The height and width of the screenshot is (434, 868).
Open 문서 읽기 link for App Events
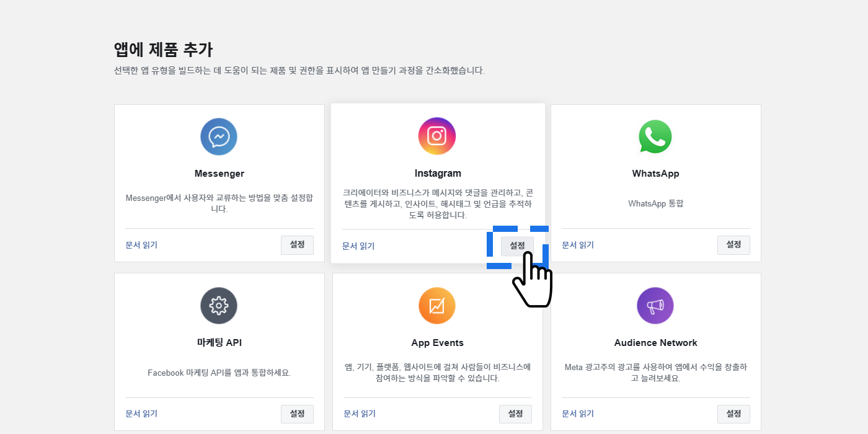pos(360,414)
